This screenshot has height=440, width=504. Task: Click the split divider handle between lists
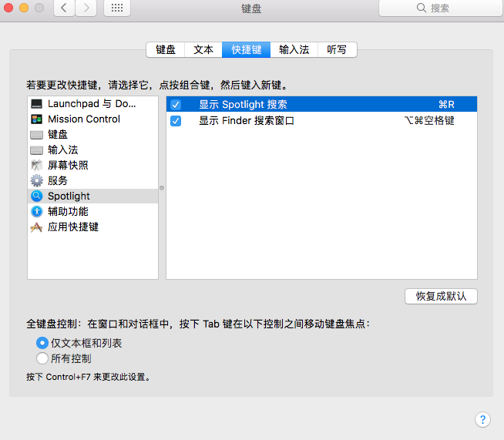[x=162, y=188]
